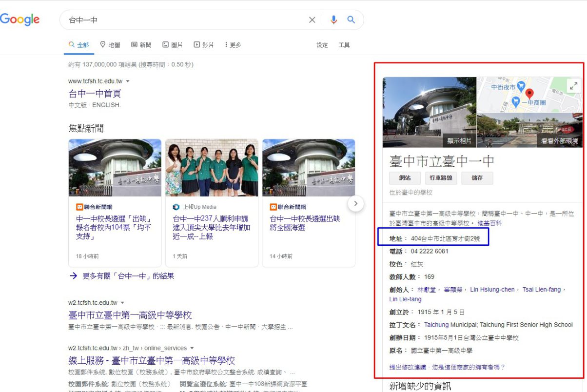Open article 台中一中校長遴選出缺將全國海選
This screenshot has width=587, height=392.
click(305, 223)
